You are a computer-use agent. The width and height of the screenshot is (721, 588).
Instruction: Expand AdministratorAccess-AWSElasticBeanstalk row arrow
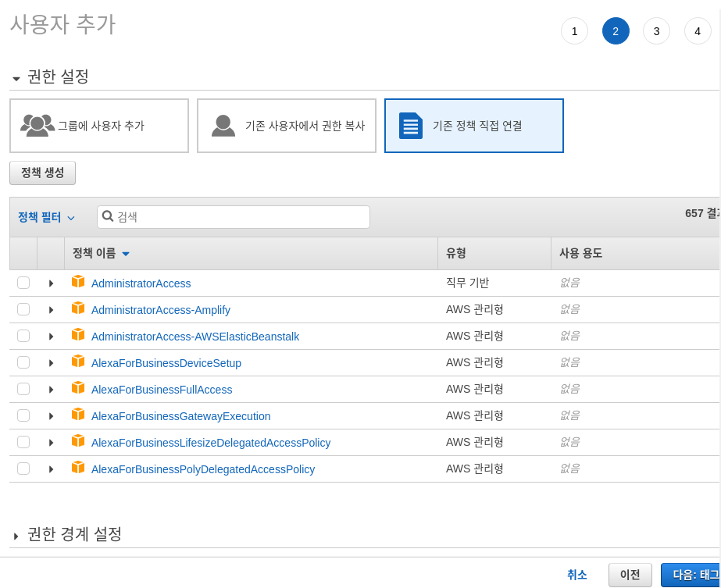(51, 337)
